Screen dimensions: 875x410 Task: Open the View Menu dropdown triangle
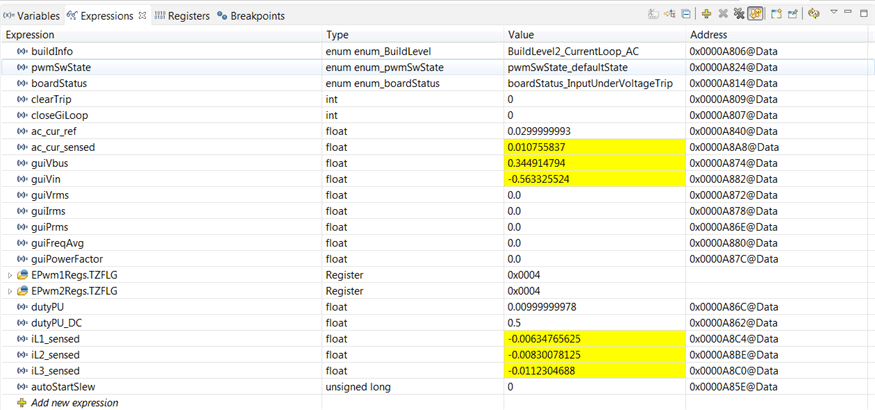click(x=833, y=14)
